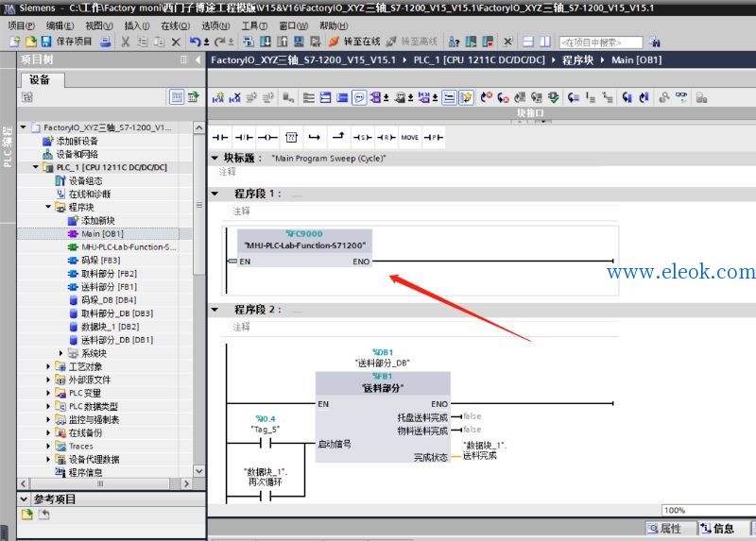Click the accessible devices icon
Image resolution: width=756 pixels, height=541 pixels.
[455, 42]
